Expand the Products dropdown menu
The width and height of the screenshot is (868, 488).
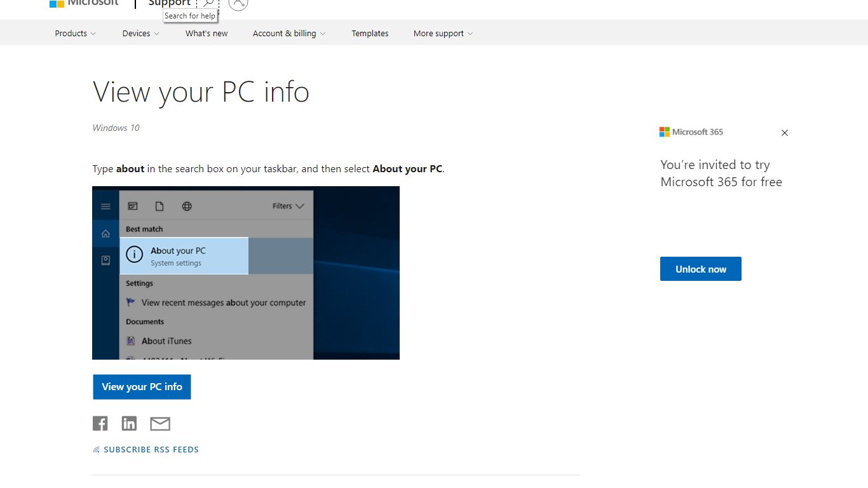tap(76, 33)
